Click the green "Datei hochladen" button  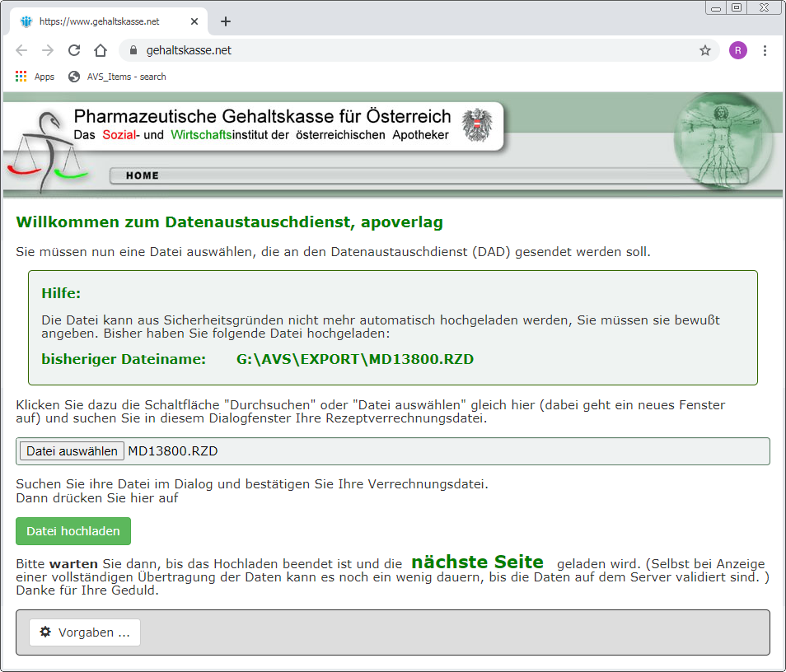point(73,531)
